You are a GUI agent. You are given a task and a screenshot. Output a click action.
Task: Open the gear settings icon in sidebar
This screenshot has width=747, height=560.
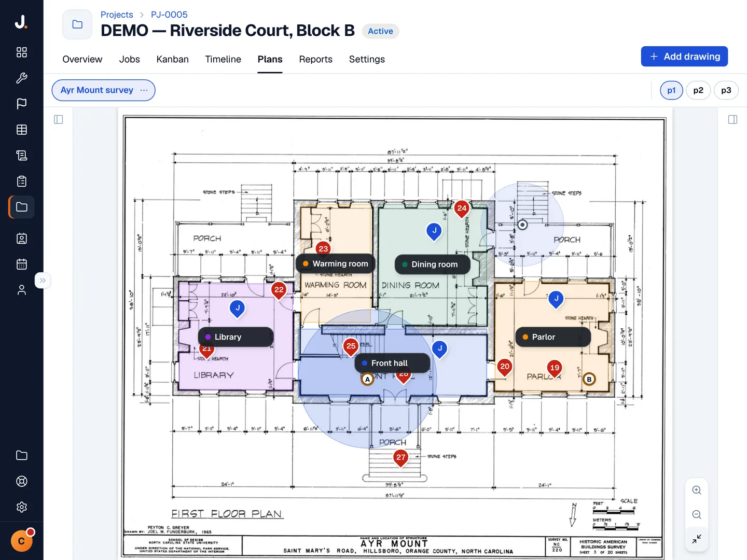22,507
